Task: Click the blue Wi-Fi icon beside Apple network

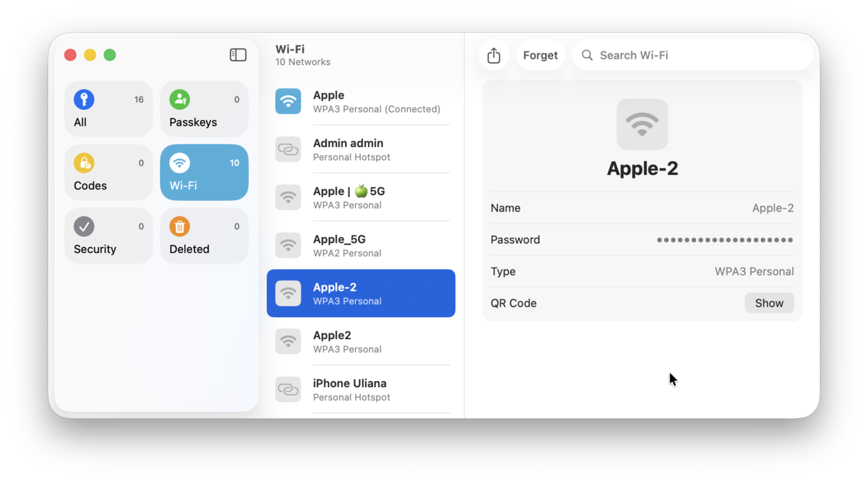Action: tap(289, 101)
